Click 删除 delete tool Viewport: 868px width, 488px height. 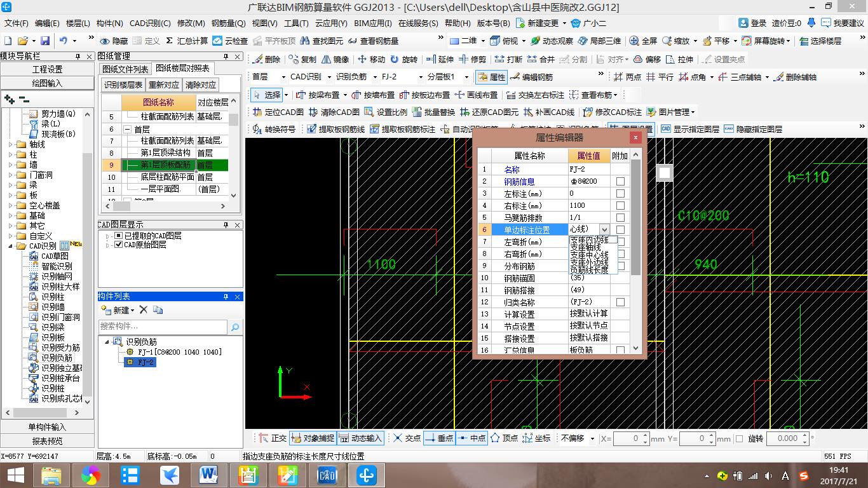pos(266,59)
